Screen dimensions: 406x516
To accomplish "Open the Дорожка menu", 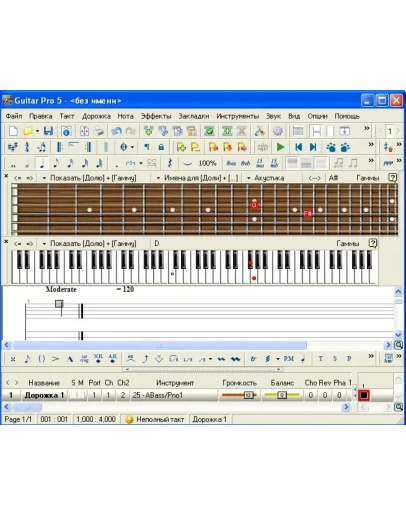I will tap(96, 116).
